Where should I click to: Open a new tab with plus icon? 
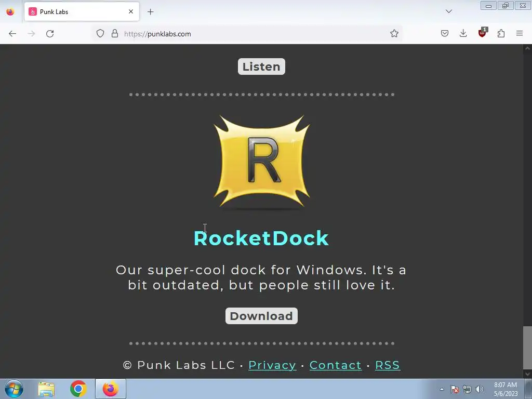click(x=150, y=12)
